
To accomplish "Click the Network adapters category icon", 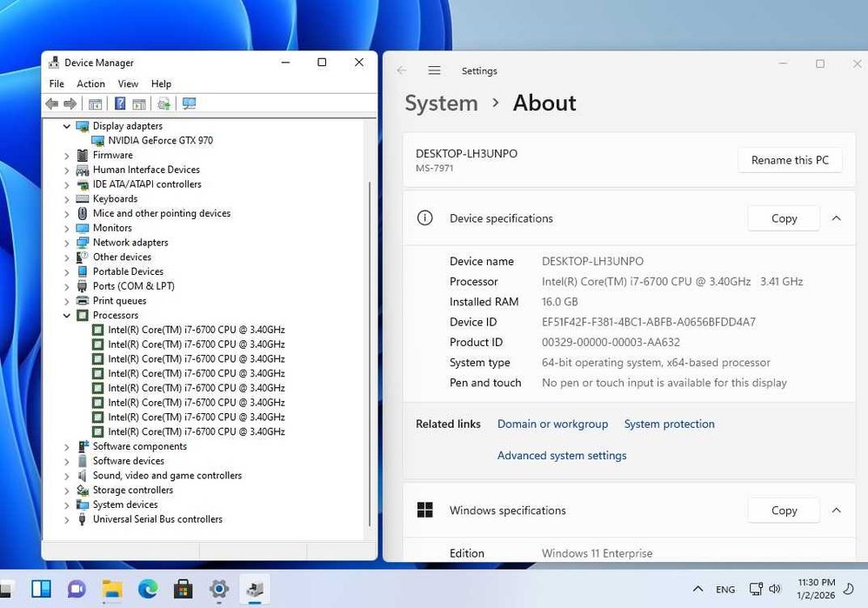I will (x=83, y=243).
